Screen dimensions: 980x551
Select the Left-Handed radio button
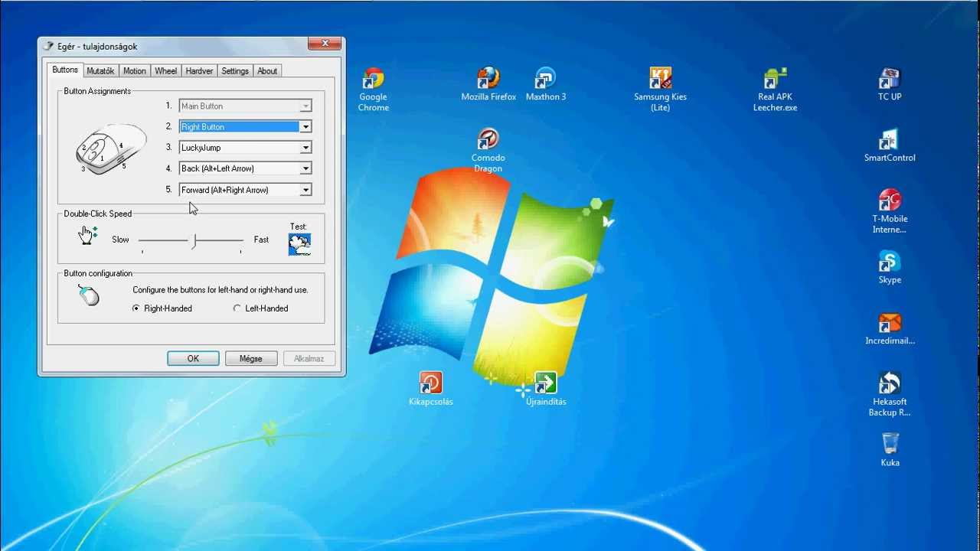(x=237, y=308)
